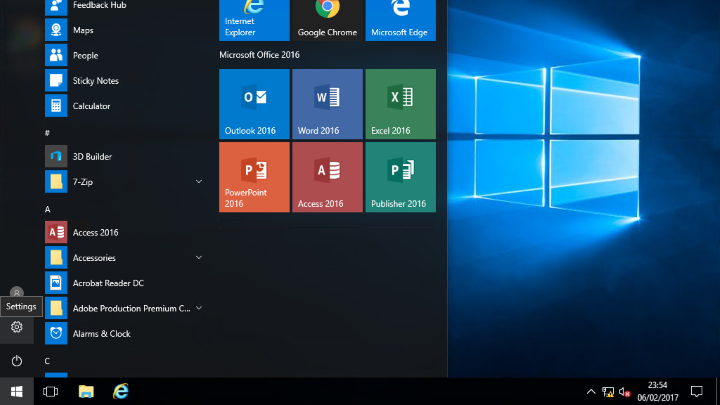720x405 pixels.
Task: Launch the Publisher 2016 tile
Action: coord(400,177)
